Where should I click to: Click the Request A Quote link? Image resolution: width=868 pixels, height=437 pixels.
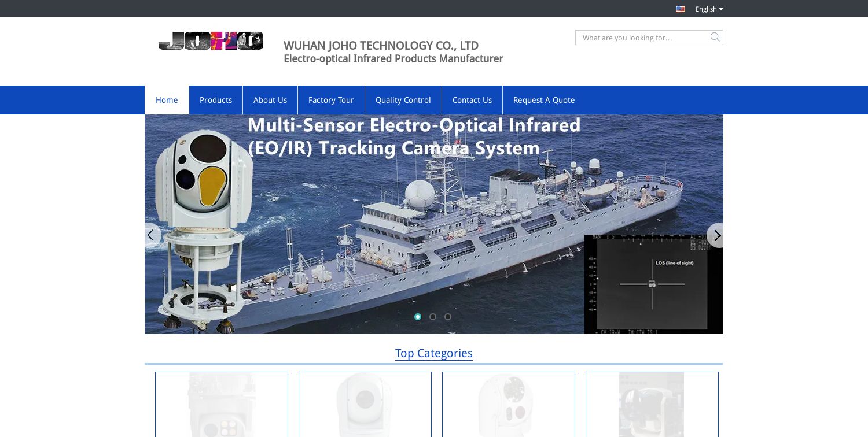click(544, 100)
